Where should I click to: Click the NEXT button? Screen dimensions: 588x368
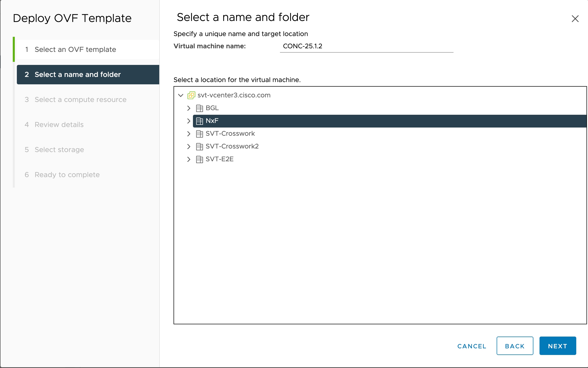(x=558, y=346)
